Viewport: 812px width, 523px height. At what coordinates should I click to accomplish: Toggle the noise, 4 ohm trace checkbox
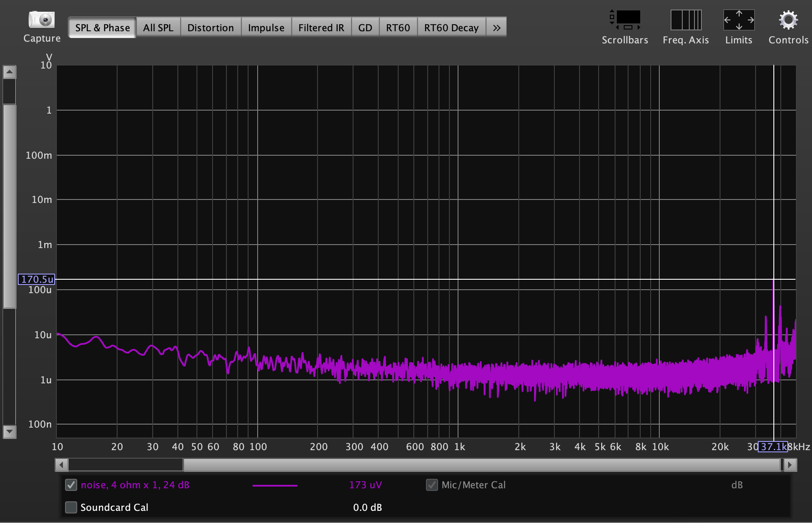pyautogui.click(x=71, y=485)
